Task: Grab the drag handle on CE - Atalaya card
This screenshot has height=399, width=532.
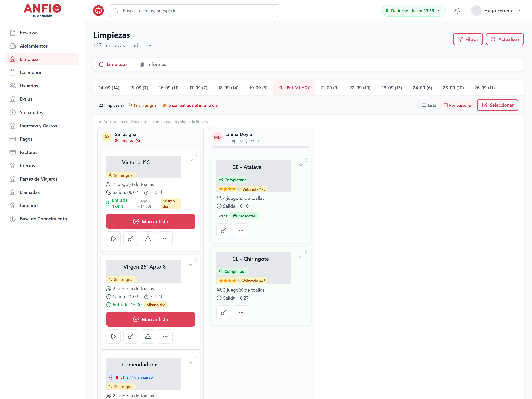Action: coord(306,160)
